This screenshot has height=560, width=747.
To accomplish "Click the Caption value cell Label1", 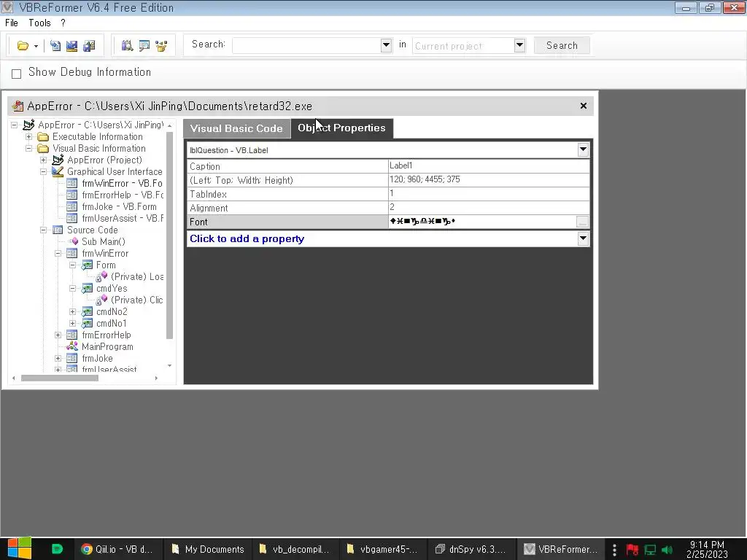I will click(489, 166).
